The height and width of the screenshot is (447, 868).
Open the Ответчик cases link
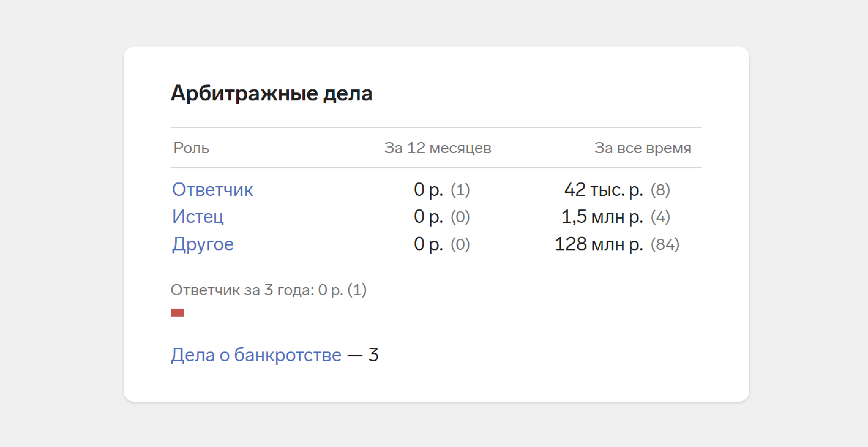pos(212,190)
